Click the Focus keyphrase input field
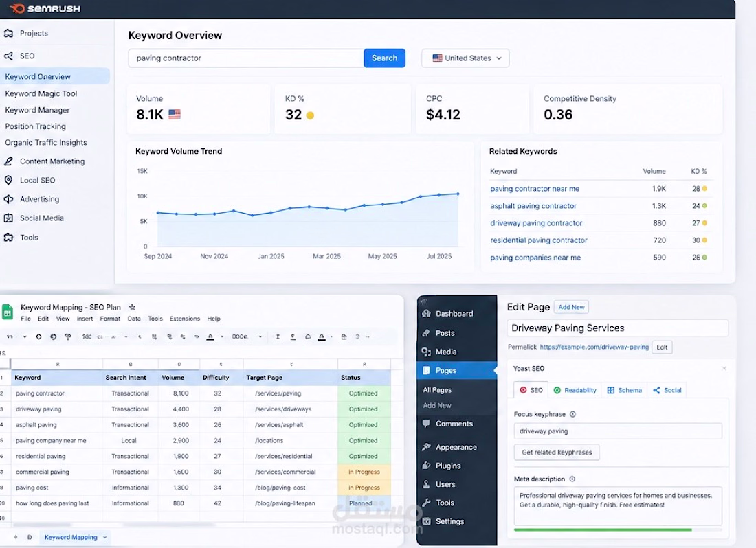 point(618,431)
